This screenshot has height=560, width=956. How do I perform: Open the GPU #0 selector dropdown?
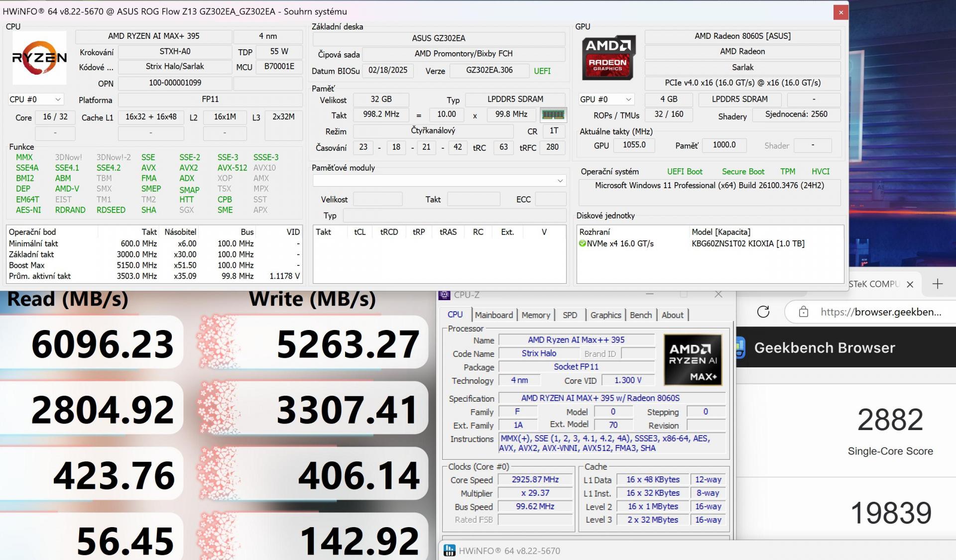[606, 100]
